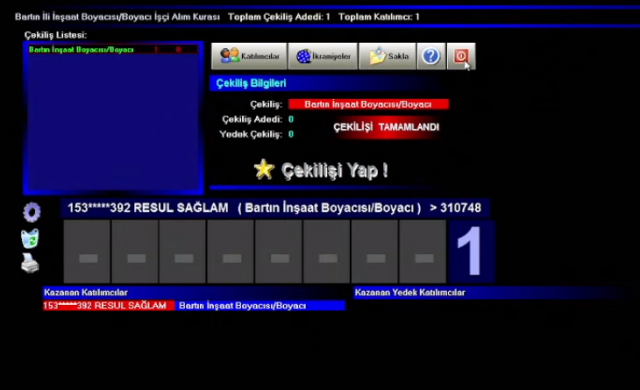Click the yellow star draw icon
Viewport: 640px width, 390px height.
click(264, 169)
